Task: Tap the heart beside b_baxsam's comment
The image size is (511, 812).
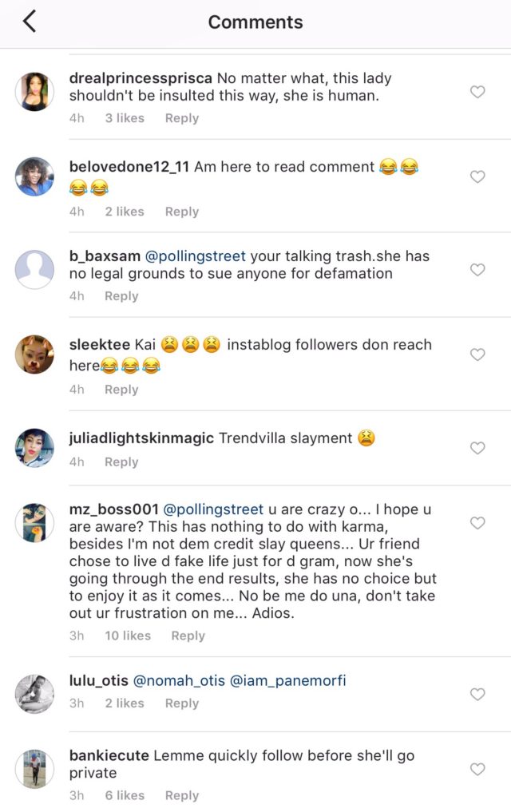Action: coord(478,270)
